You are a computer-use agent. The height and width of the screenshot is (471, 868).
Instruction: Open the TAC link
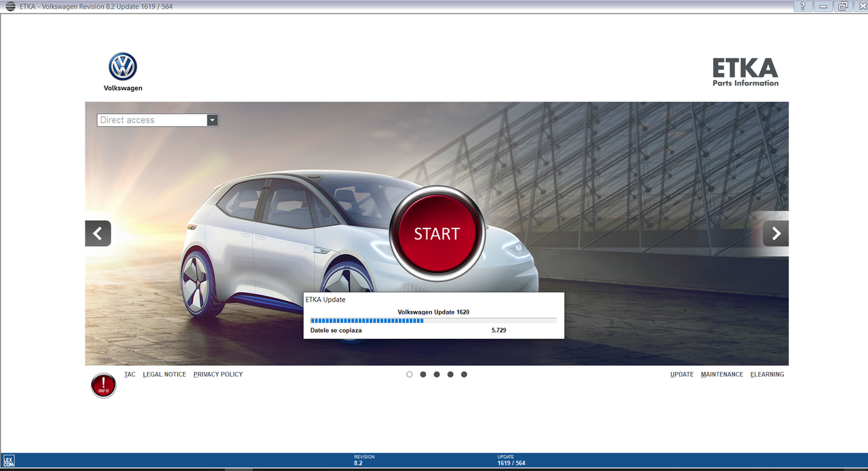(130, 374)
